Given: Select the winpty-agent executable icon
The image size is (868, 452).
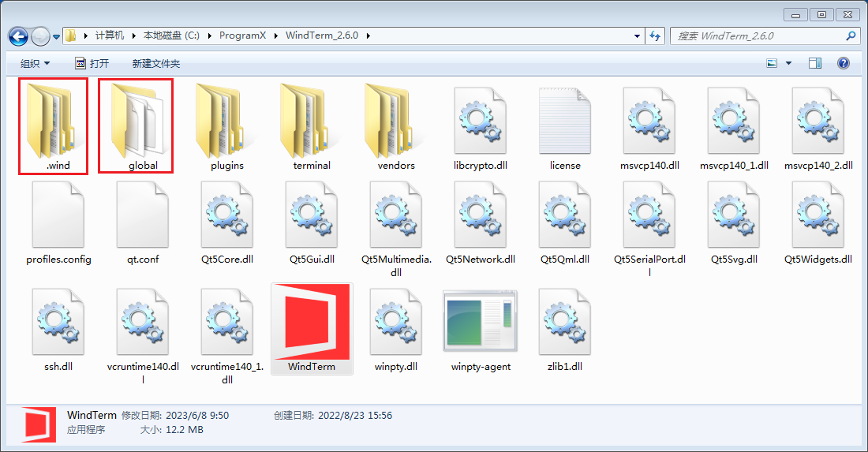Looking at the screenshot, I should [481, 322].
